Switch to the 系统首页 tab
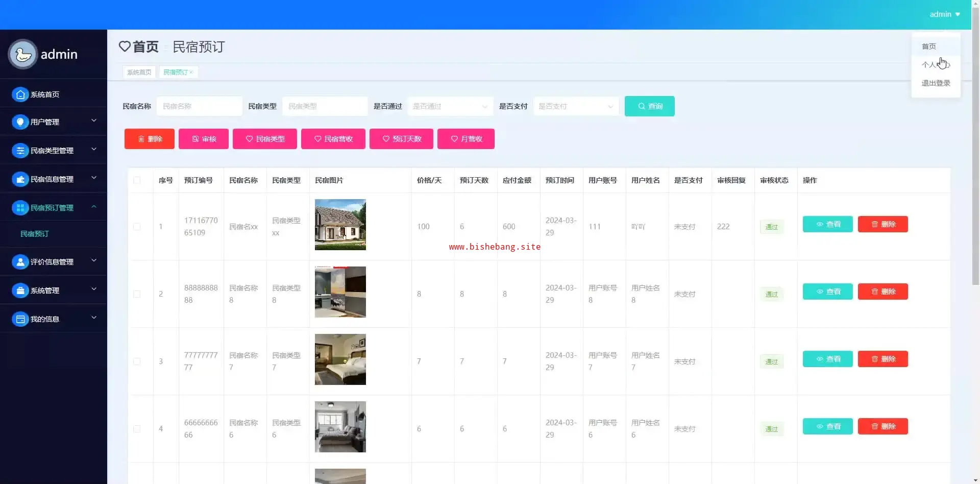980x484 pixels. [x=139, y=72]
